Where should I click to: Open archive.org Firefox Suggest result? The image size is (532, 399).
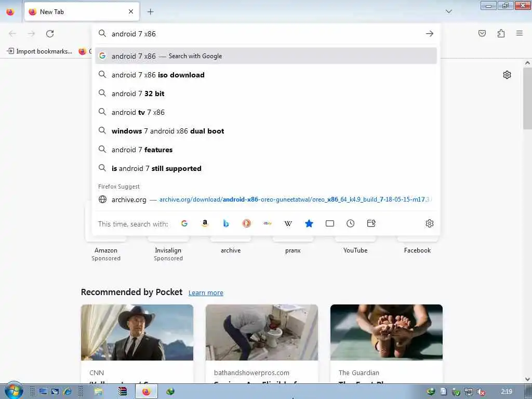tap(266, 199)
